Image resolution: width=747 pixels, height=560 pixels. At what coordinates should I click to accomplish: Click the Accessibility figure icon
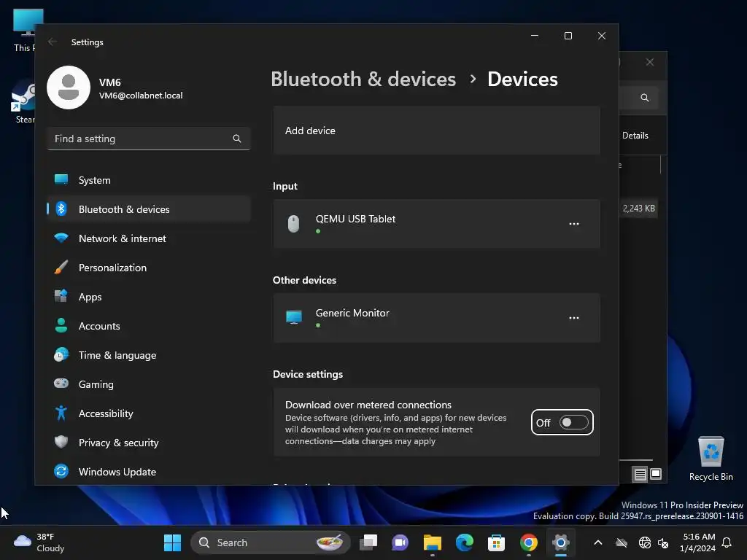(x=61, y=413)
